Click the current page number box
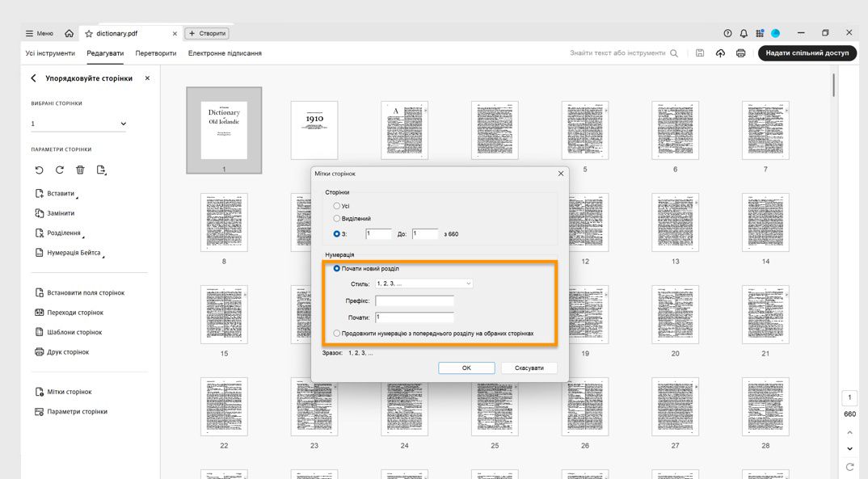The width and height of the screenshot is (868, 479). pos(849,397)
